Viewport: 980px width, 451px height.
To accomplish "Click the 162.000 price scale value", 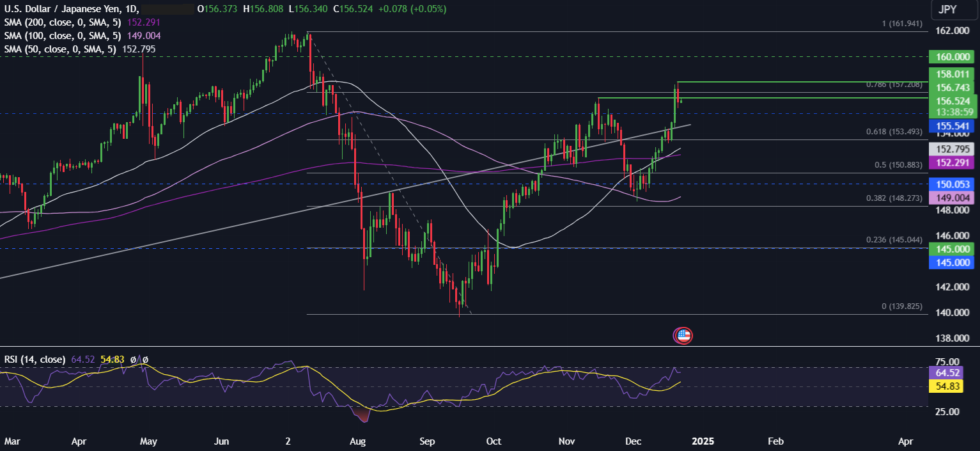I will 953,31.
